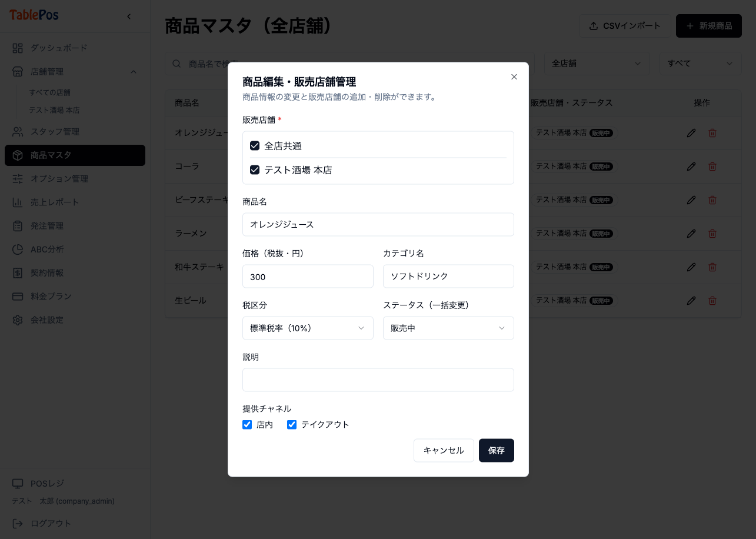Click the キャンセル button

[444, 451]
